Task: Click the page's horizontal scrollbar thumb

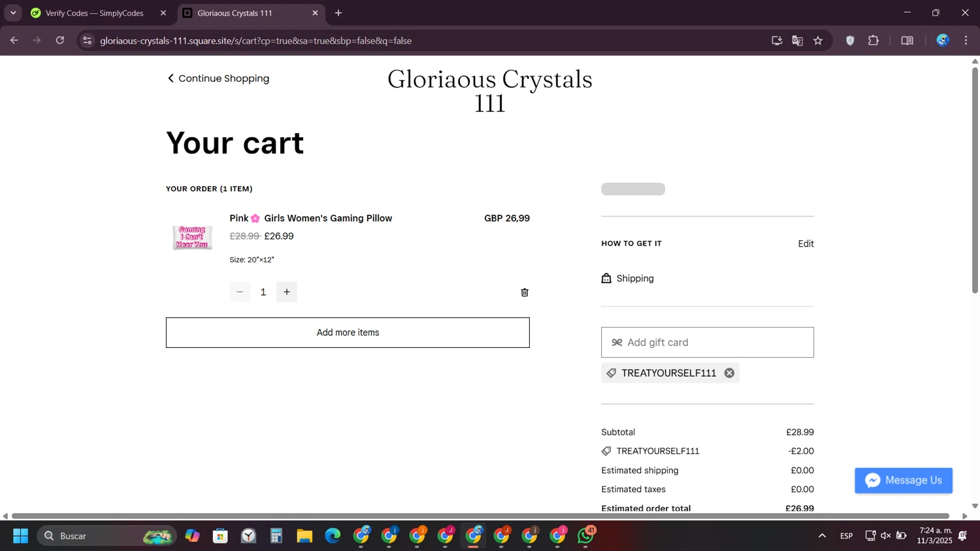Action: click(480, 516)
